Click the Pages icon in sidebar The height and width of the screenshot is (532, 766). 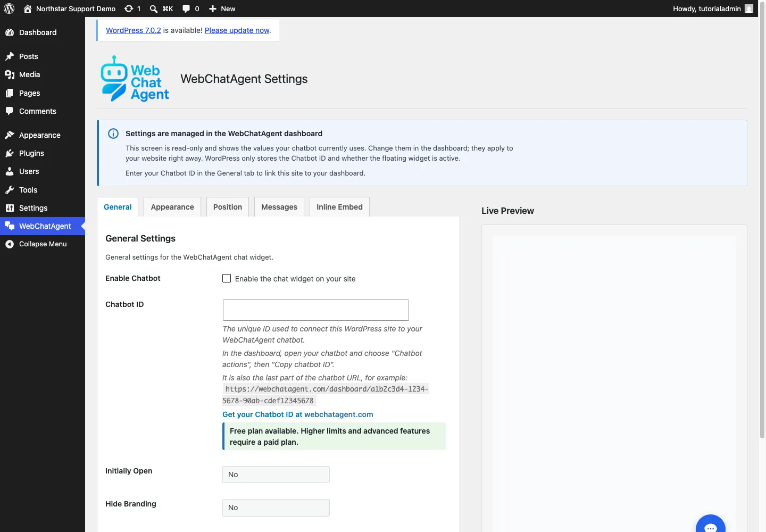[10, 93]
